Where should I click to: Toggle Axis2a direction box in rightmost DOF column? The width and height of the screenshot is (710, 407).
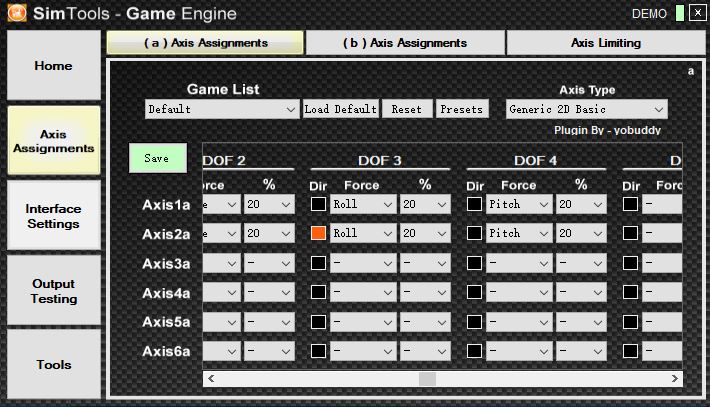[630, 233]
